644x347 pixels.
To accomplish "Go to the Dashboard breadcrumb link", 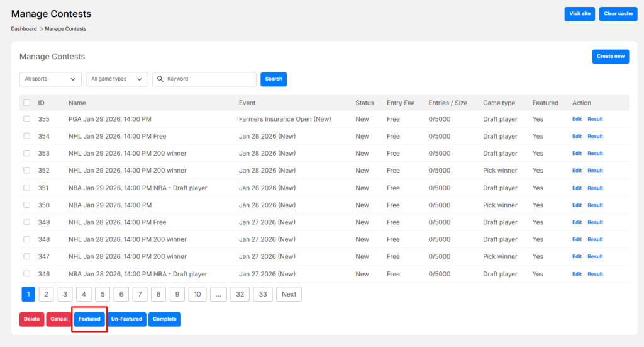I will pyautogui.click(x=24, y=29).
